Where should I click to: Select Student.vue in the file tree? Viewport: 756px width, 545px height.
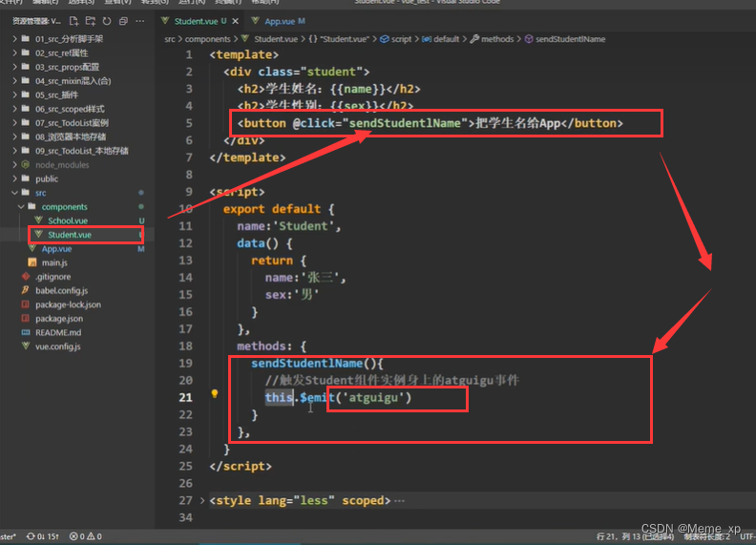(70, 235)
